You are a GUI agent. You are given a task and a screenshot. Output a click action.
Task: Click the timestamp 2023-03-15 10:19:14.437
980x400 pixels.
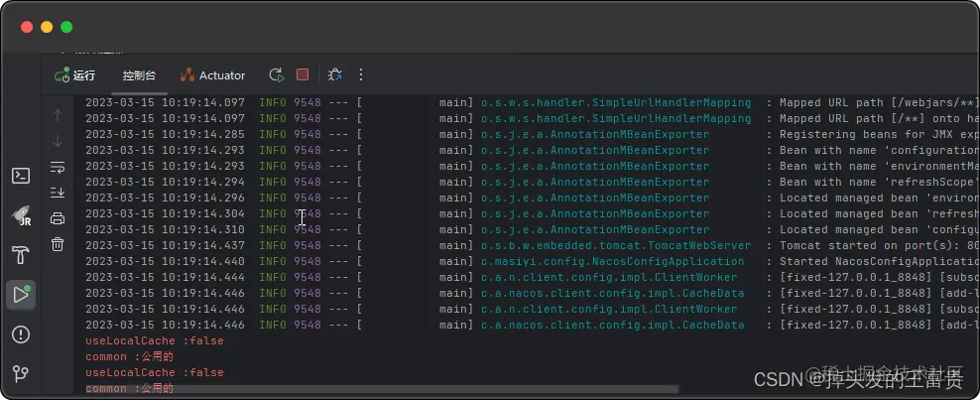165,245
